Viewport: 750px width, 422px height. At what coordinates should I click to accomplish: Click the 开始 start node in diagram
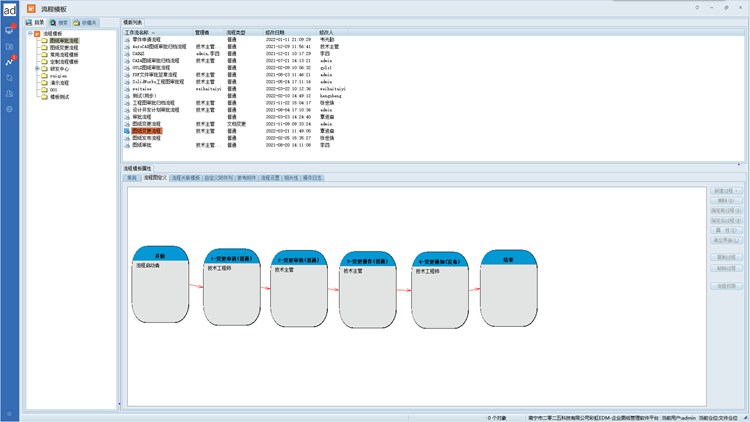159,285
